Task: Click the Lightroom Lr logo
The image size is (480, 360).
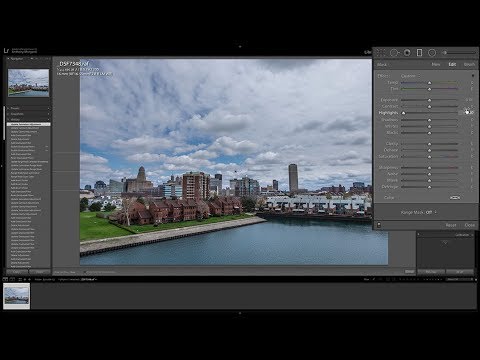Action: pos(6,51)
